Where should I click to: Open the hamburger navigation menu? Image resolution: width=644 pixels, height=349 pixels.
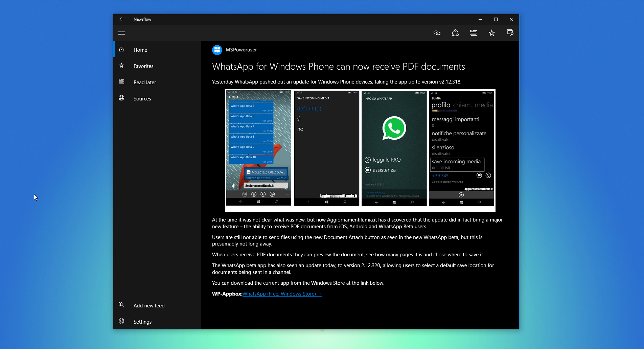pos(121,33)
